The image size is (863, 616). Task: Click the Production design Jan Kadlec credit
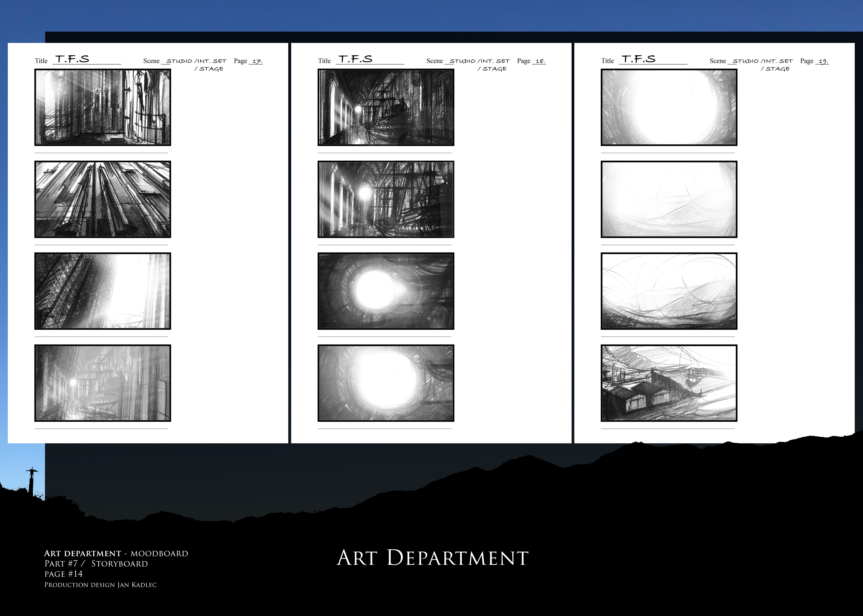click(x=100, y=585)
